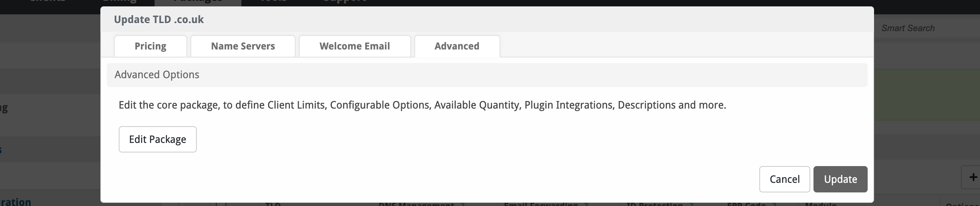Image resolution: width=980 pixels, height=206 pixels.
Task: Click the plus icon at right edge
Action: (x=973, y=177)
